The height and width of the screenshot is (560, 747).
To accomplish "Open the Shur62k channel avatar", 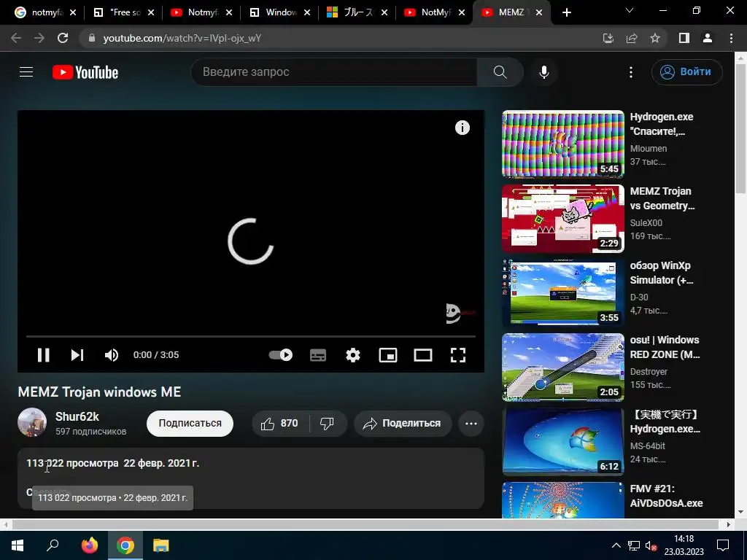I will (32, 422).
